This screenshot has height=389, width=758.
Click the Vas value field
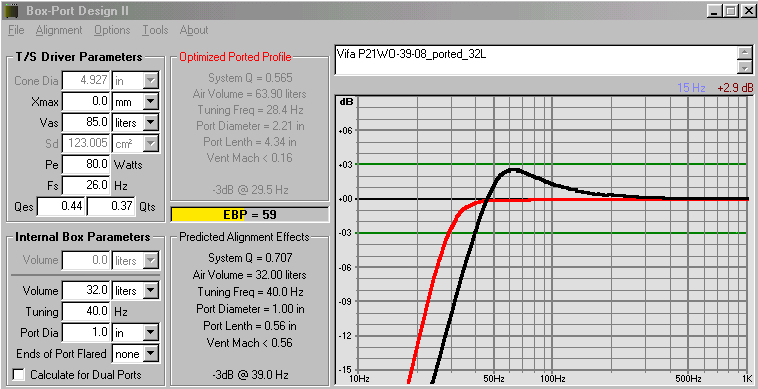[87, 123]
